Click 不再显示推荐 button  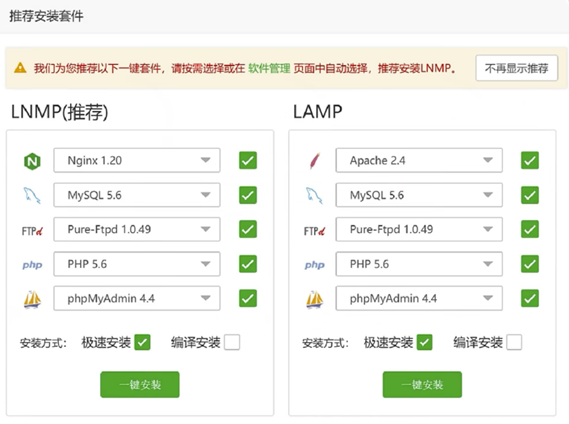click(516, 68)
